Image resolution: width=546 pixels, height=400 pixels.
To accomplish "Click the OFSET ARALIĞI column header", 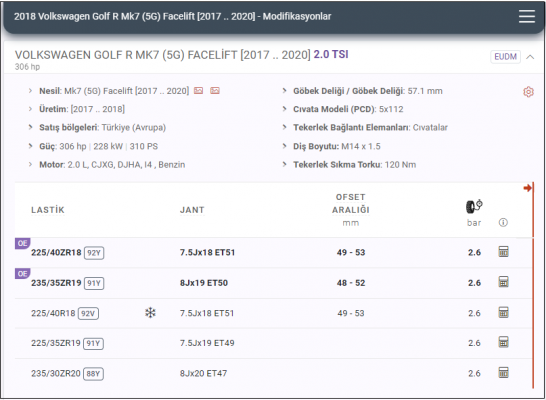I will pos(351,204).
